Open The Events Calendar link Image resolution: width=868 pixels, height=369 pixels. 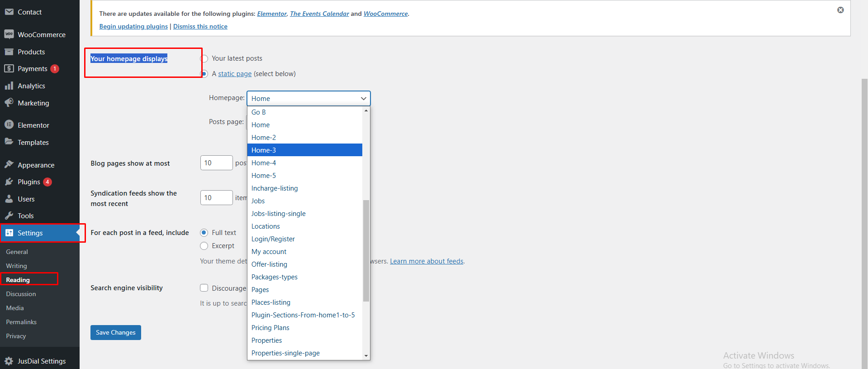click(319, 14)
